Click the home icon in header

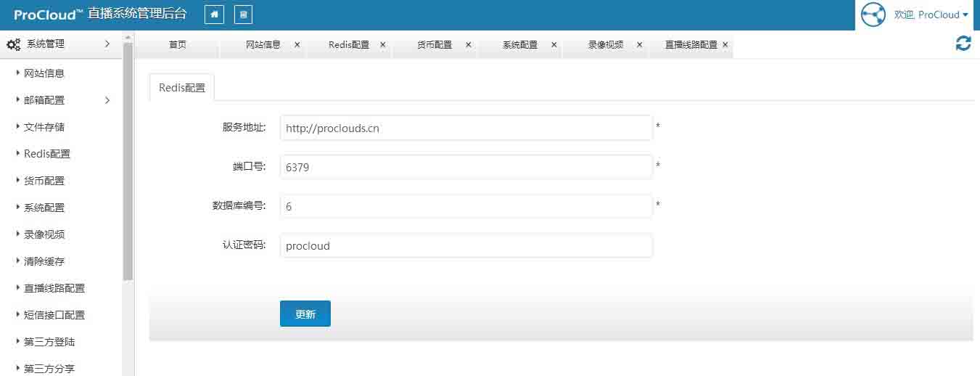pyautogui.click(x=214, y=15)
